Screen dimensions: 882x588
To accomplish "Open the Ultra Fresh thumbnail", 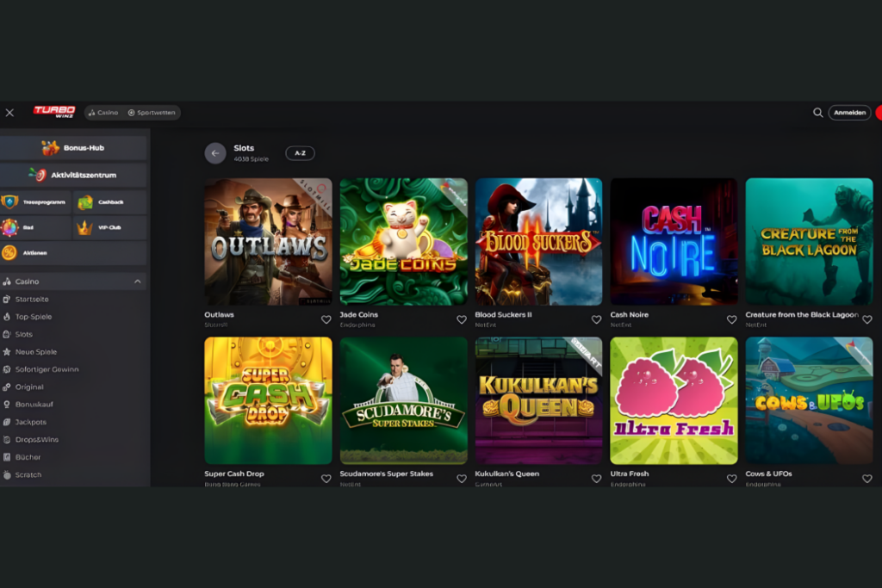I will point(674,401).
